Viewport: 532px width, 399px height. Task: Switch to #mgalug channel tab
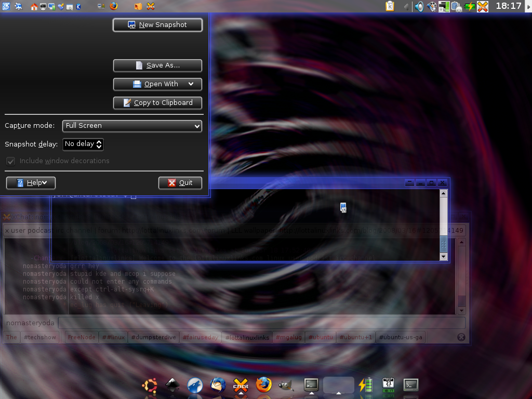pos(288,337)
